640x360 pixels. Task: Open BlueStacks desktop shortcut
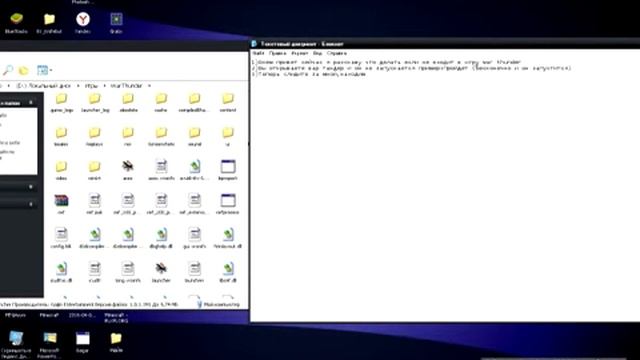(16, 23)
